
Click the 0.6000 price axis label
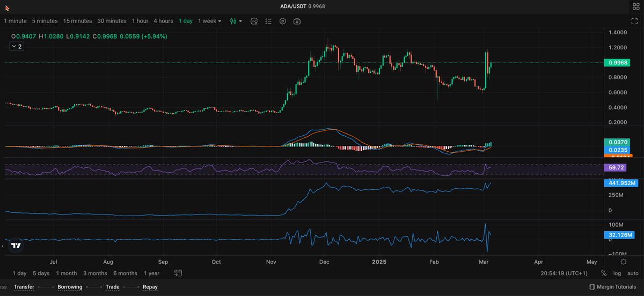(x=617, y=92)
